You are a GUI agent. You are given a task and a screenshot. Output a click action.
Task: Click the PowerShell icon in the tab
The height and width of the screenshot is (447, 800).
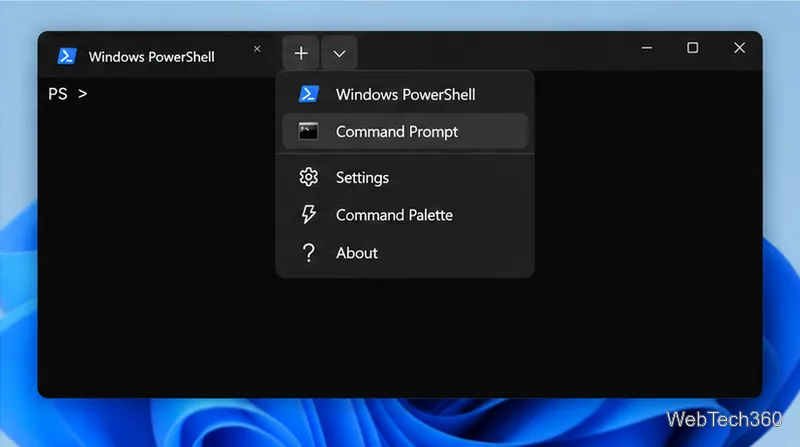tap(67, 56)
